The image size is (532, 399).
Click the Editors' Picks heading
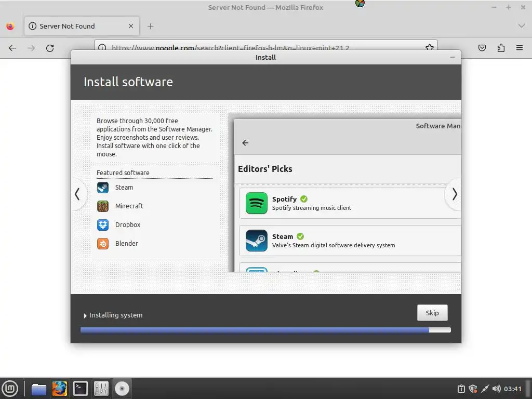tap(265, 169)
